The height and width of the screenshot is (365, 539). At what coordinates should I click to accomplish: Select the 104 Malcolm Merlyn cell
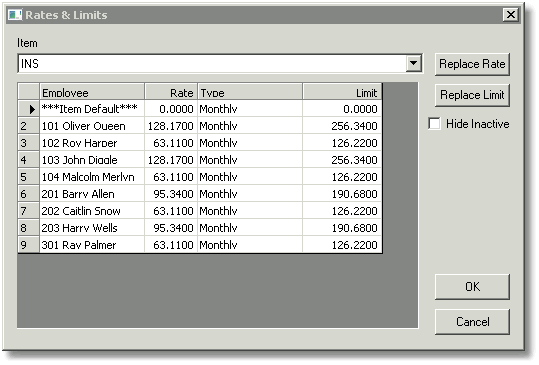92,177
